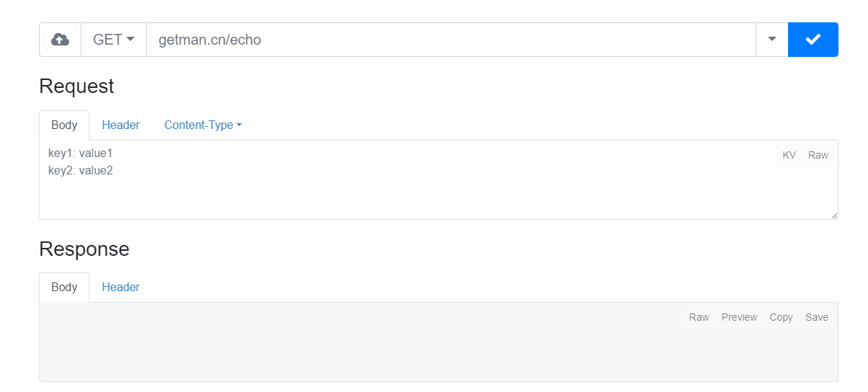Expand the Content-Type dropdown

203,125
